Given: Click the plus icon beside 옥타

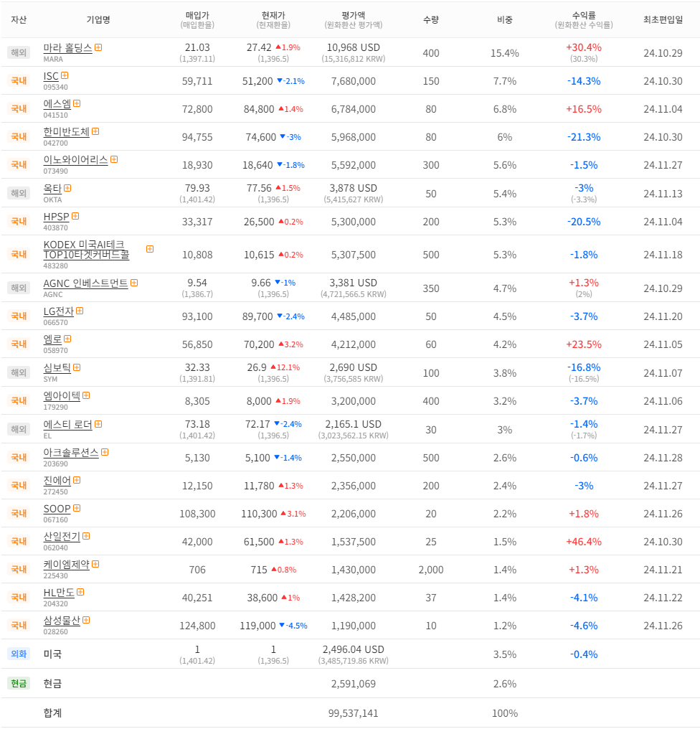Looking at the screenshot, I should 67,188.
